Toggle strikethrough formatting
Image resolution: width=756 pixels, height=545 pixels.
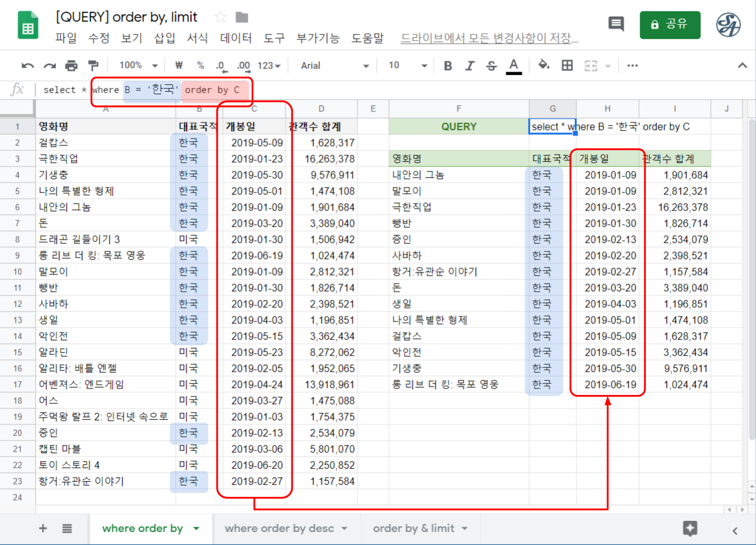(491, 66)
